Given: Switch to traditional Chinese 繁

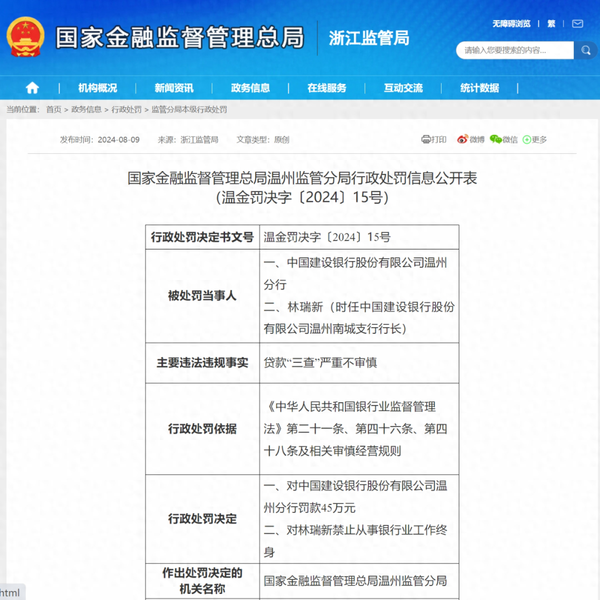Looking at the screenshot, I should (551, 24).
